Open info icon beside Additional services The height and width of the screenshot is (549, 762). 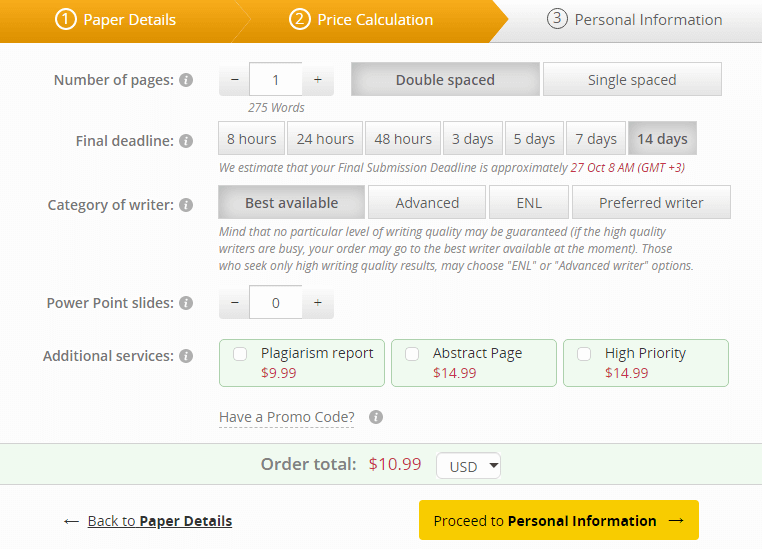(x=186, y=356)
